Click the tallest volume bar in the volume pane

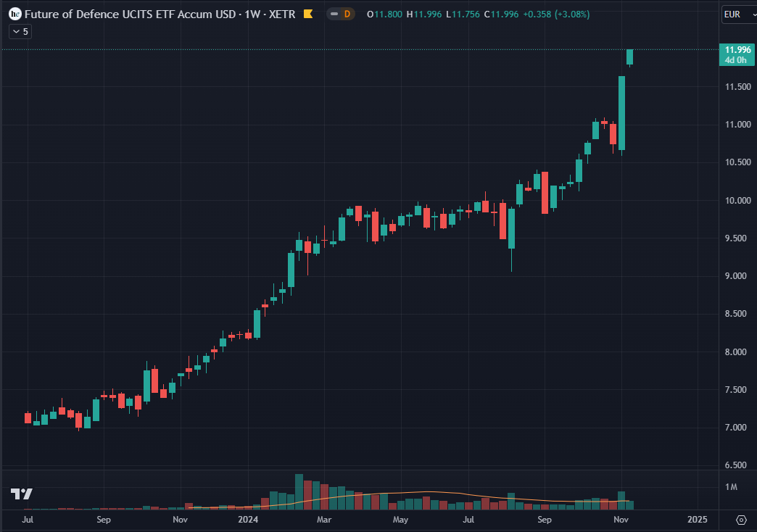tap(299, 492)
